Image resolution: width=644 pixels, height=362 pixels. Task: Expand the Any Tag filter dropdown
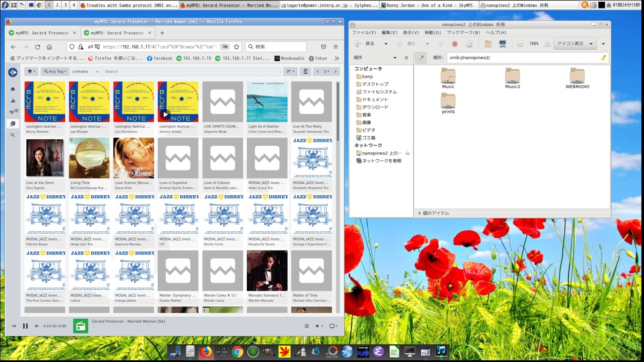point(55,72)
